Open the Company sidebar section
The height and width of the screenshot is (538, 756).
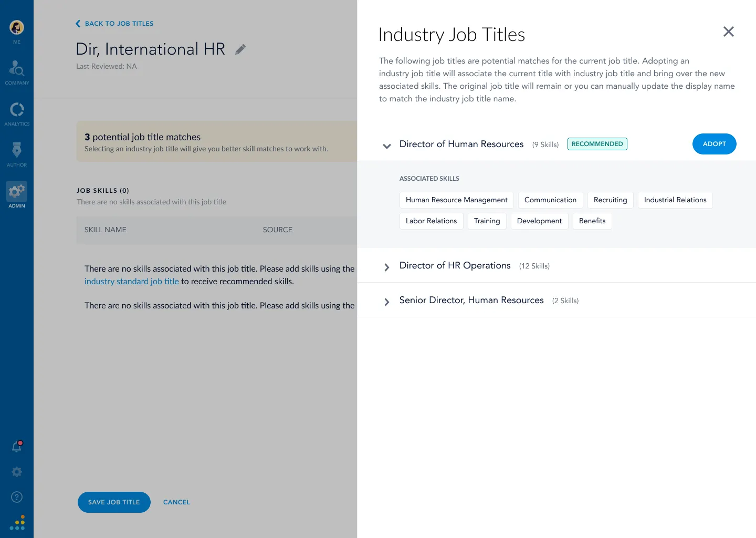tap(17, 72)
